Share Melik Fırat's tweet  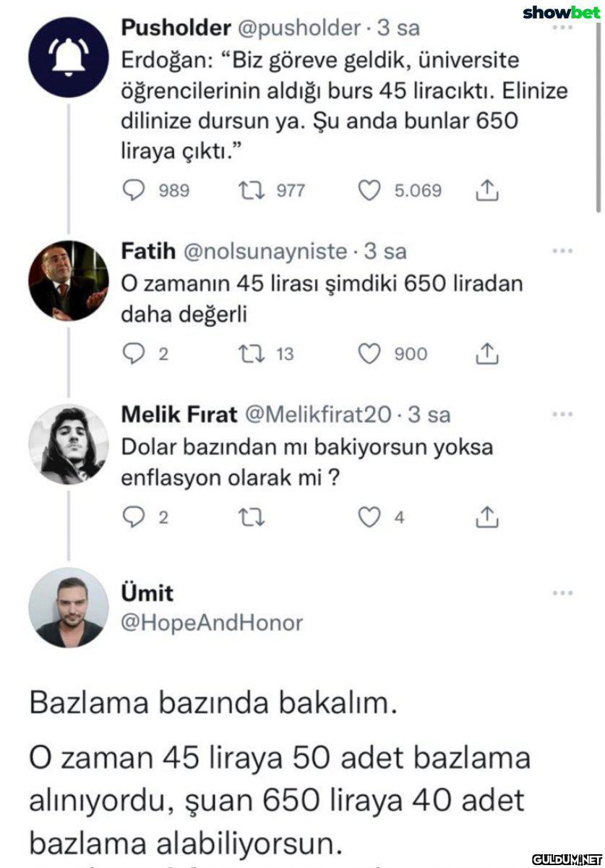(x=487, y=516)
